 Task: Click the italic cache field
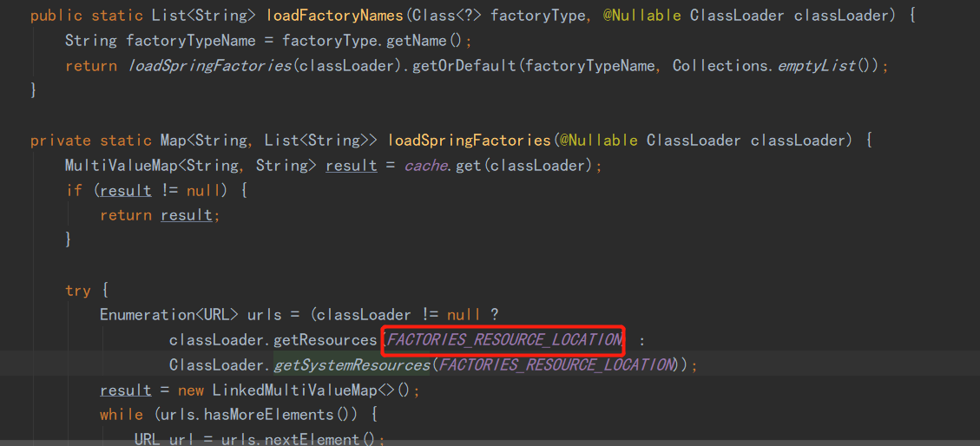[x=425, y=166]
